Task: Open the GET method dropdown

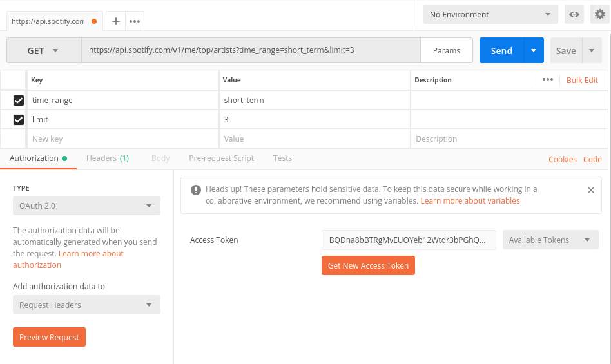Action: pyautogui.click(x=44, y=51)
